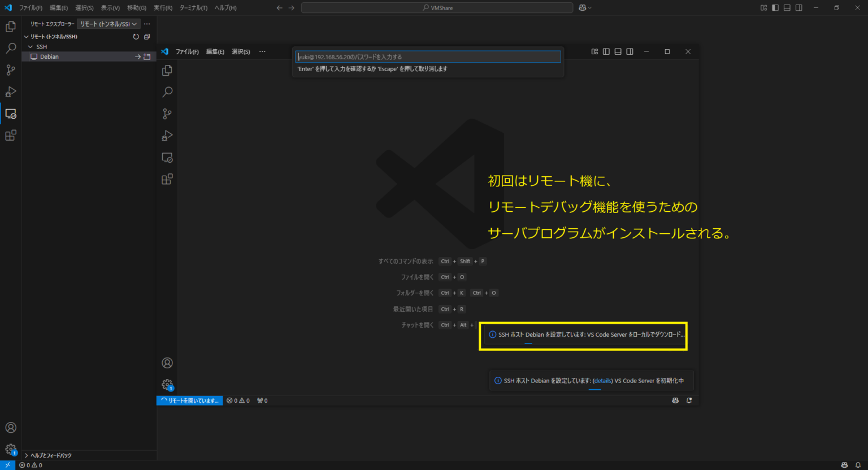Viewport: 868px width, 470px height.
Task: Select the Run and Debug icon
Action: (x=167, y=136)
